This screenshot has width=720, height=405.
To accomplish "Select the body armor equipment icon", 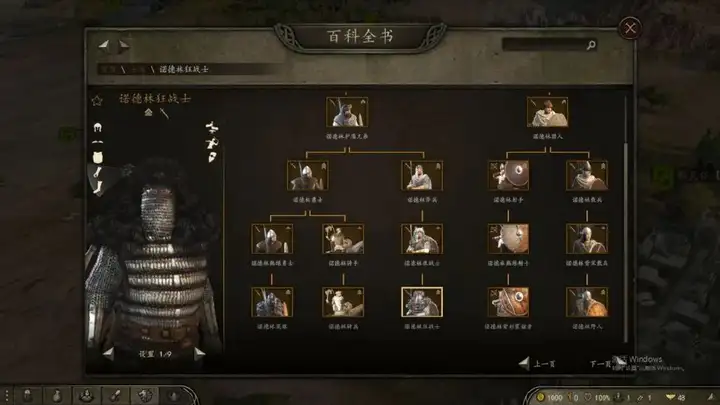I will point(97,158).
